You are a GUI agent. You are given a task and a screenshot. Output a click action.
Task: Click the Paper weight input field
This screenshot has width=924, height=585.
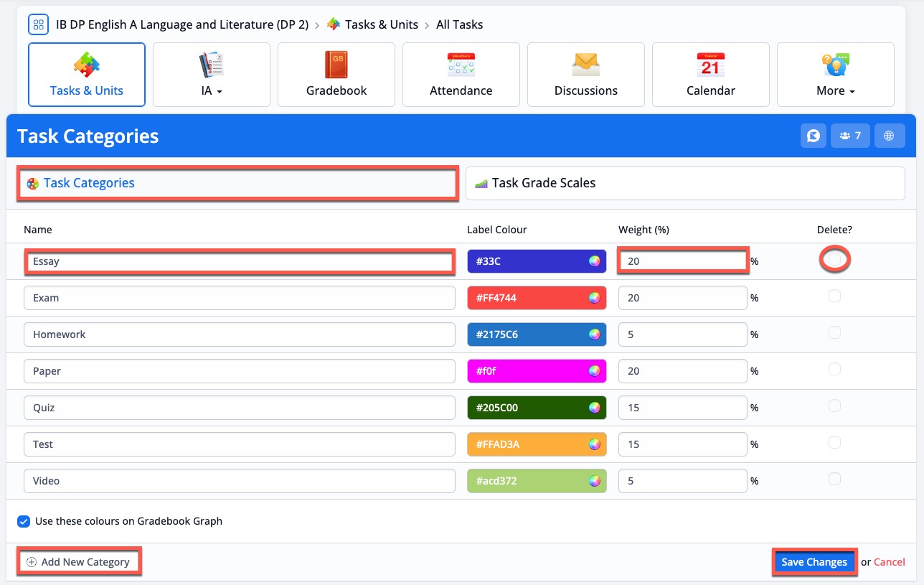point(683,371)
